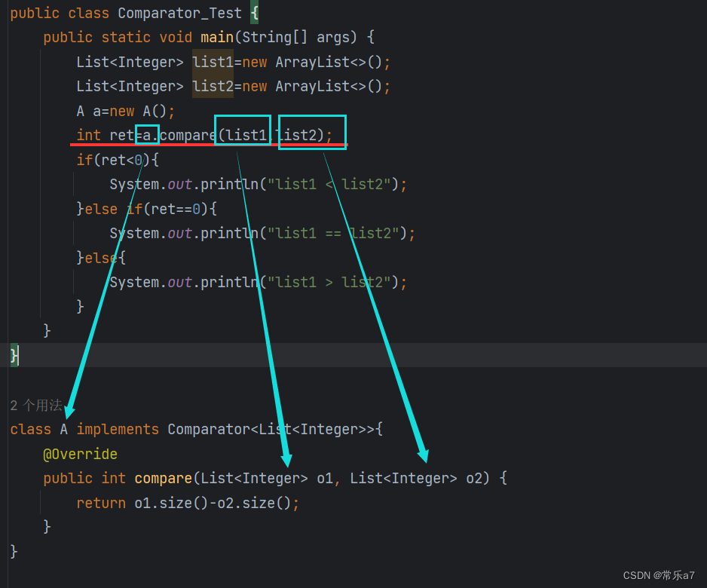Screen dimensions: 707x588
Task: Click the "list1 == list2" string literal
Action: [x=334, y=233]
